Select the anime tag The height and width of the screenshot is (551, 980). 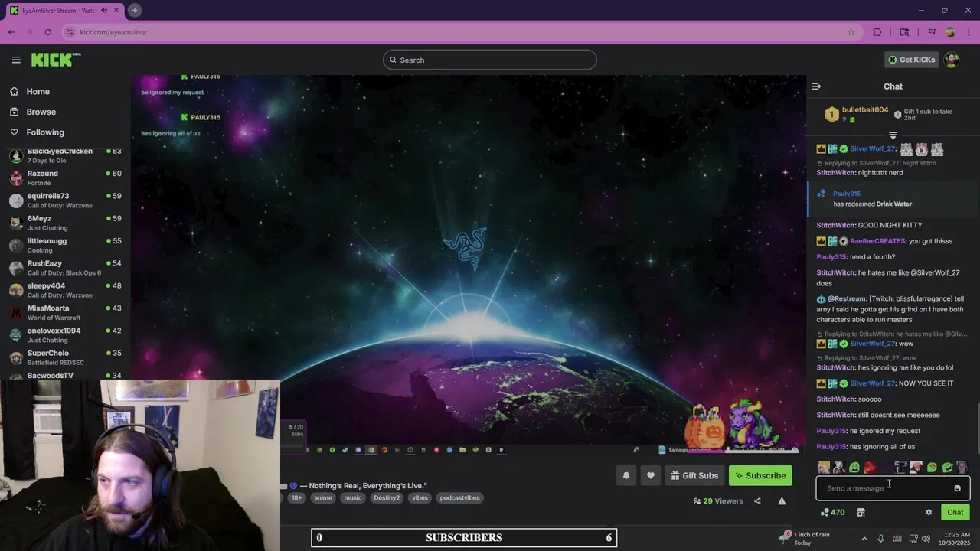[323, 498]
